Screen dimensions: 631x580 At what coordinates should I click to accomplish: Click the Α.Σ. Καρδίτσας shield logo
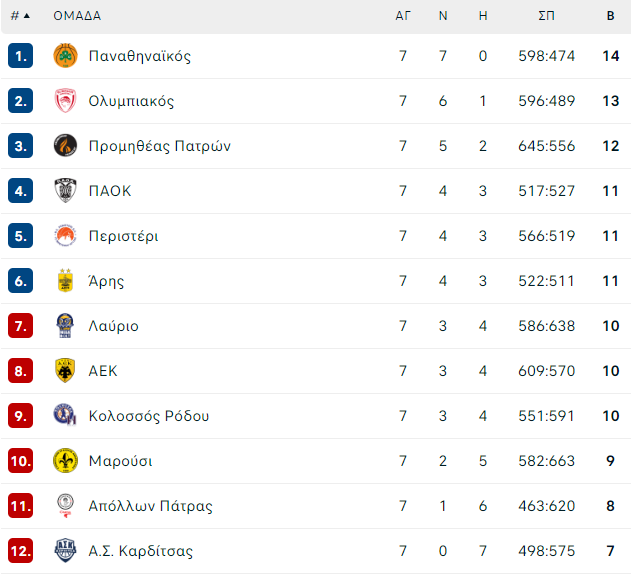[x=65, y=550]
